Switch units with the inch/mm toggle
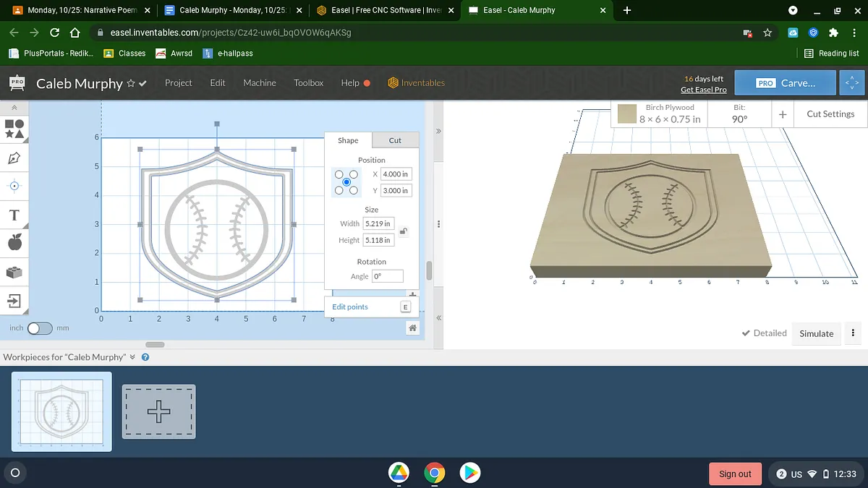 click(x=40, y=328)
